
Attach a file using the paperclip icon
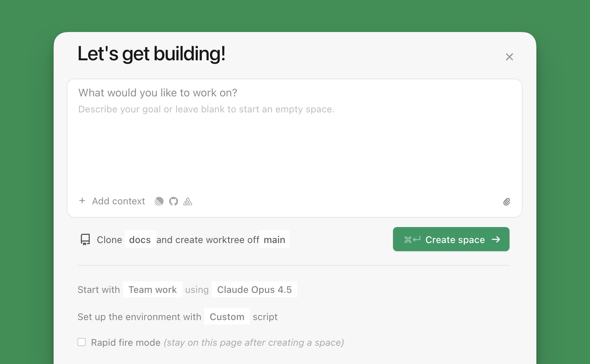[x=507, y=202]
